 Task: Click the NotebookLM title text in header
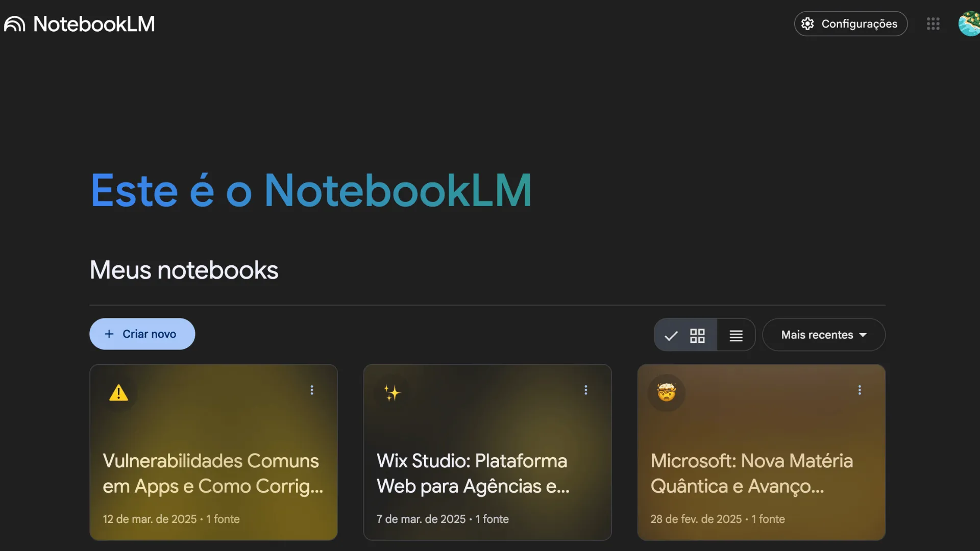click(x=94, y=24)
